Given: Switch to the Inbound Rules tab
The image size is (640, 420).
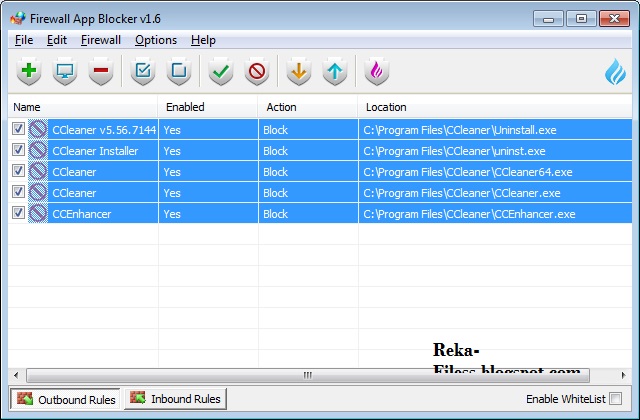Looking at the screenshot, I should coord(175,398).
